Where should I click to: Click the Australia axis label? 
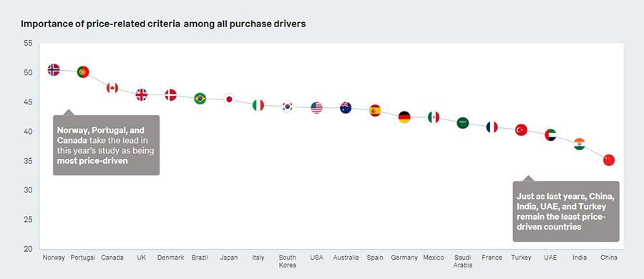(x=346, y=258)
